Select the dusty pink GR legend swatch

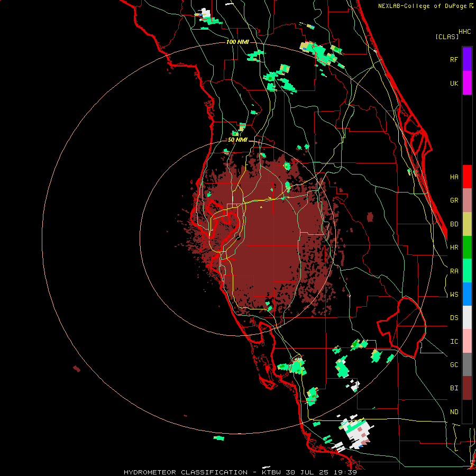pos(467,200)
